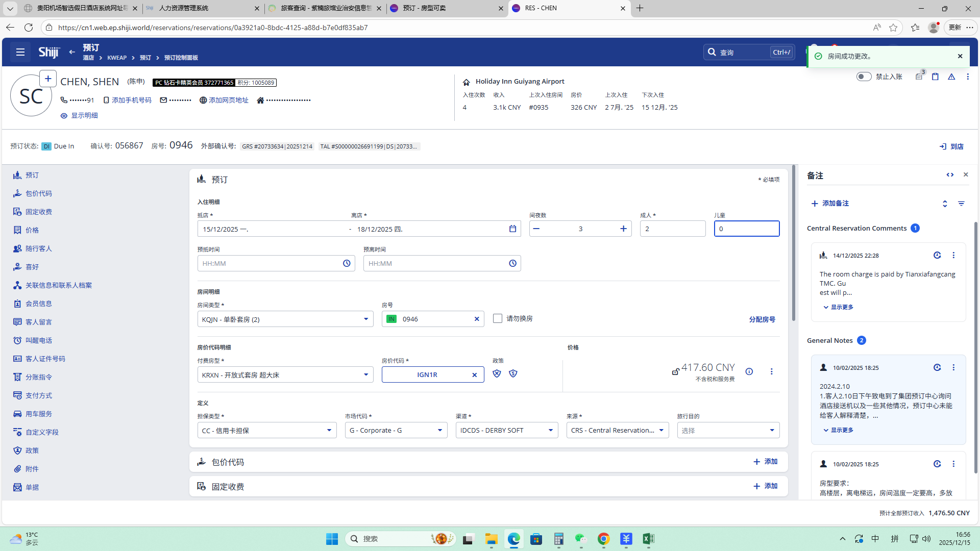The width and height of the screenshot is (980, 551).
Task: Open the alert triangle icon in header
Action: point(951,77)
